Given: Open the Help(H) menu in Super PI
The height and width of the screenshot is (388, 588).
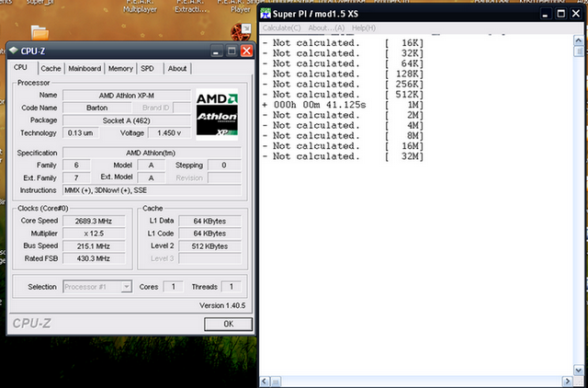Looking at the screenshot, I should [x=364, y=28].
